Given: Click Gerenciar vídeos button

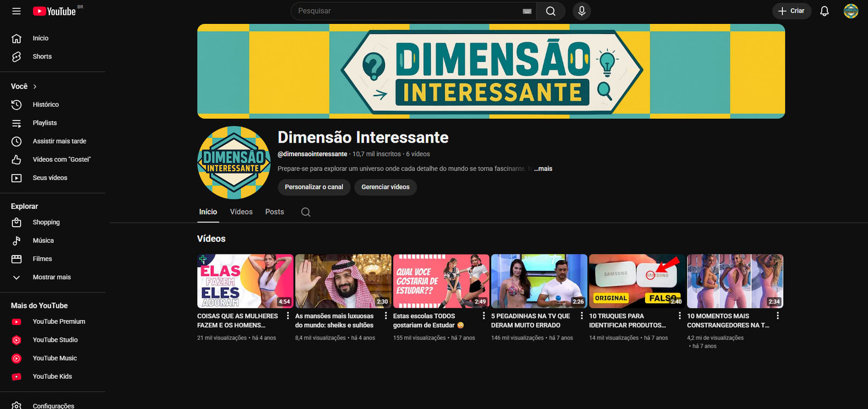Looking at the screenshot, I should (385, 187).
